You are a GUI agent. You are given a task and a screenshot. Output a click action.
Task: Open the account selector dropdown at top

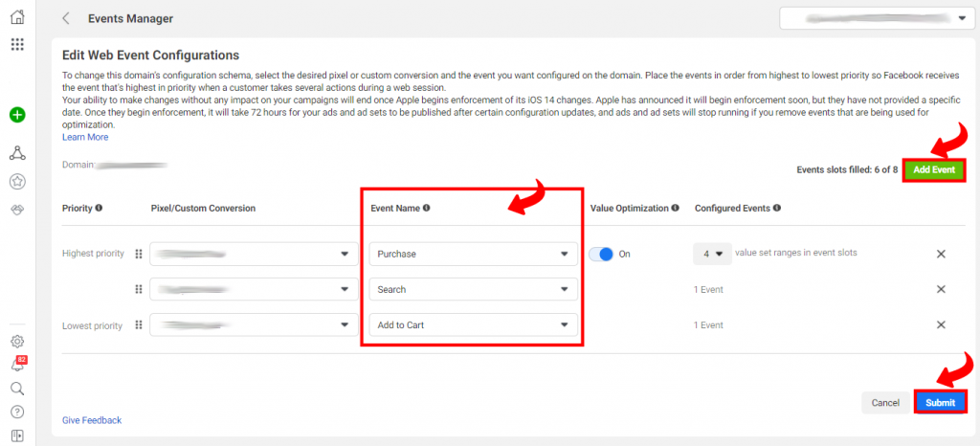click(876, 18)
